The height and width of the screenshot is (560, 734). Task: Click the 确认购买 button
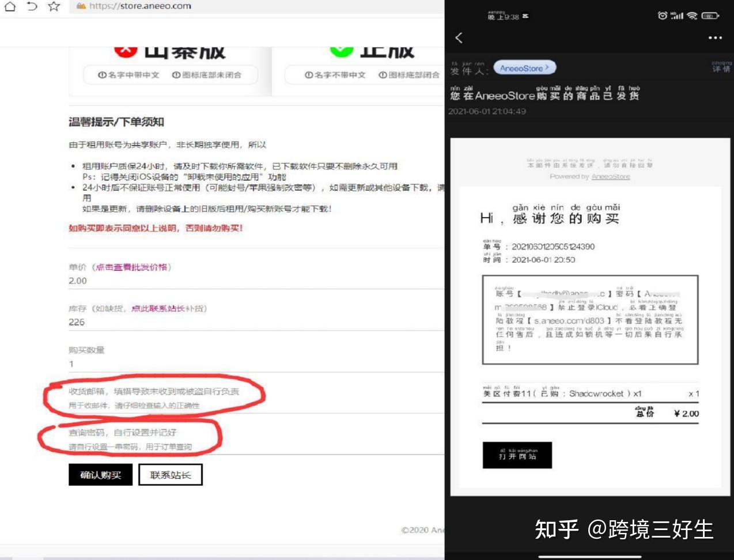(x=101, y=475)
